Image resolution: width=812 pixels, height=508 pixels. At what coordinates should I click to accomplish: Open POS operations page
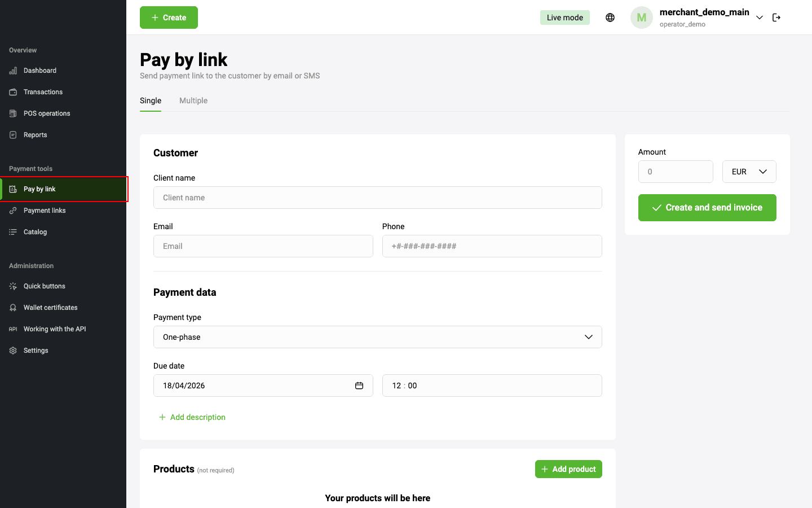(47, 113)
